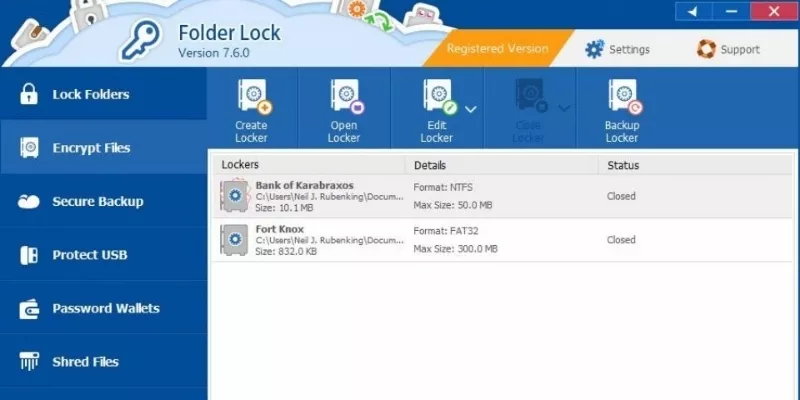Switch to Encrypt Files section
Image resolution: width=800 pixels, height=400 pixels.
coord(104,147)
